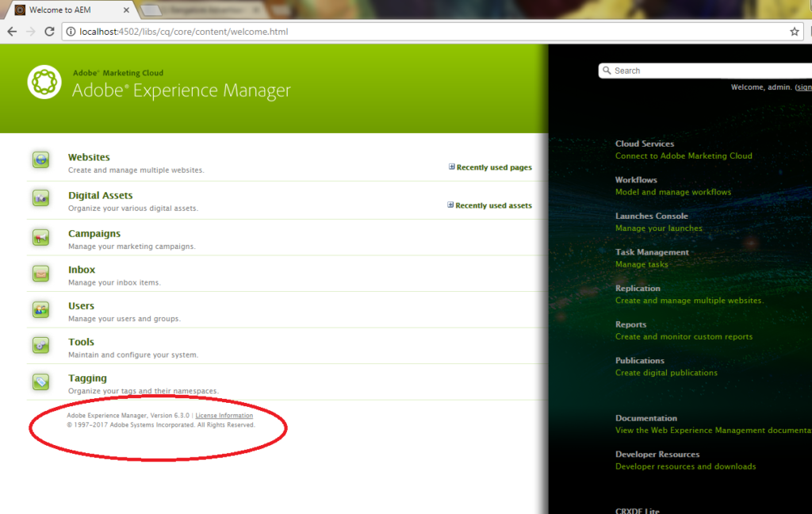This screenshot has height=514, width=812.
Task: Click Create digital publications
Action: (x=666, y=373)
